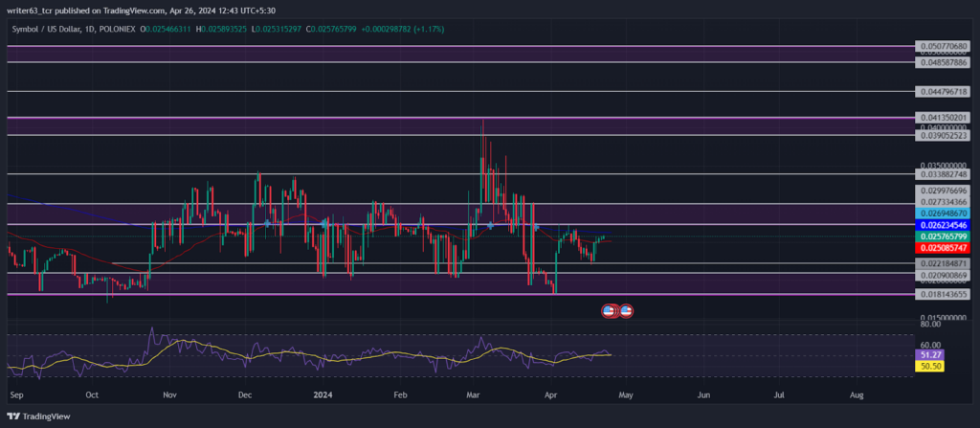Click the 0.041350201 price label
Screen dimensions: 980x428
tap(945, 118)
